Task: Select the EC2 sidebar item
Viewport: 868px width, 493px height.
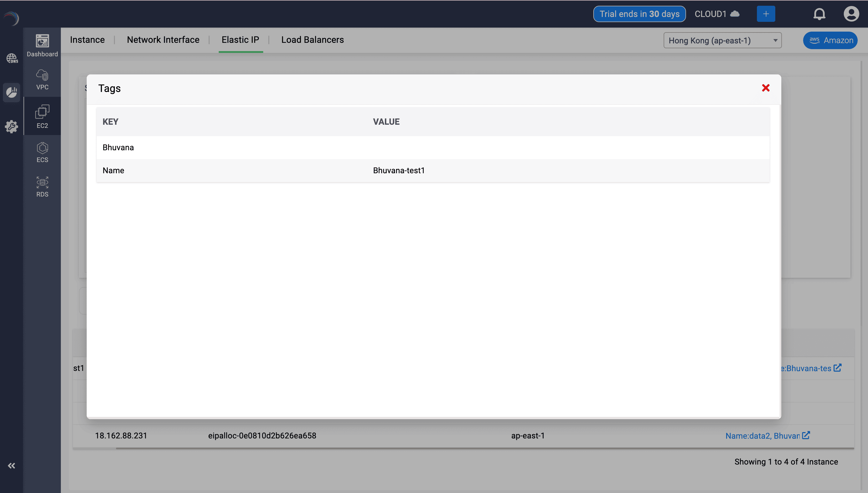Action: tap(42, 116)
